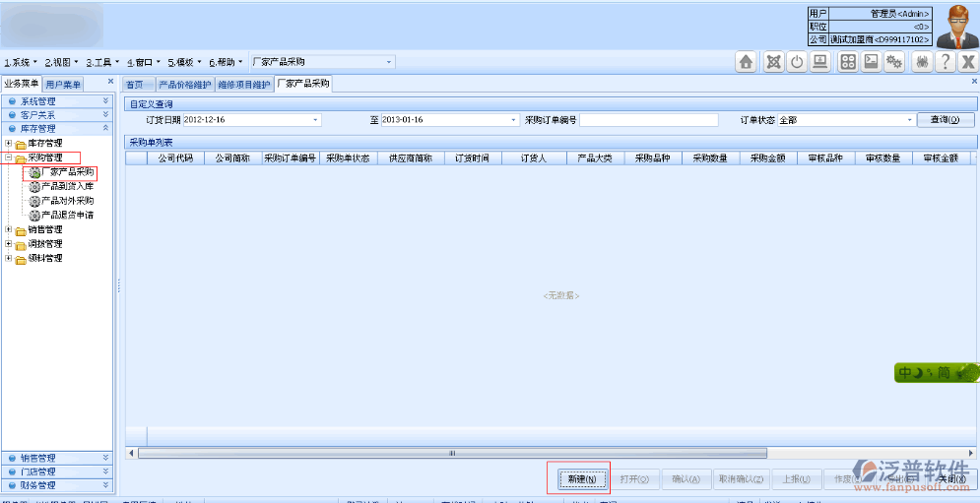Image resolution: width=980 pixels, height=503 pixels.
Task: Open the start date 2012-12-16 dropdown
Action: [x=315, y=120]
